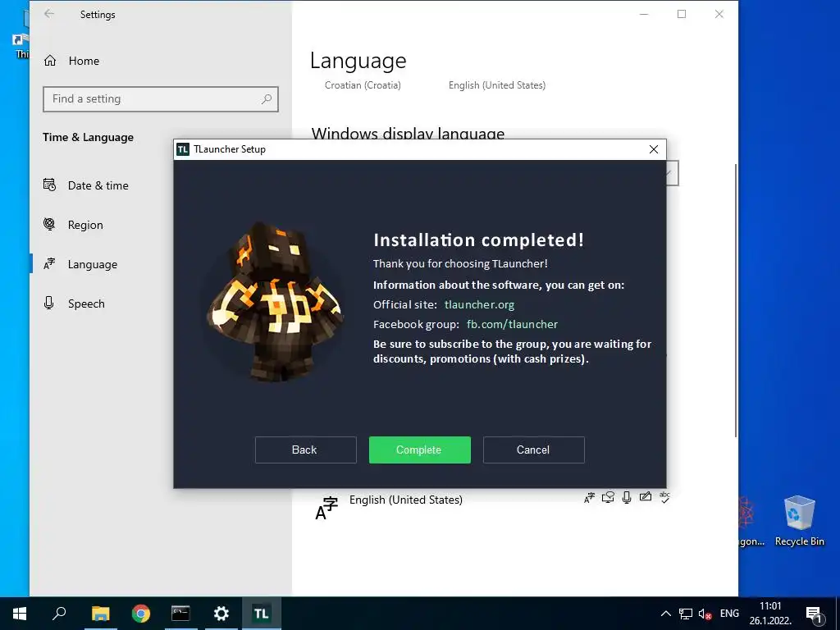Click English (United States) text under Language heading
Screen dimensions: 840x630
click(497, 85)
